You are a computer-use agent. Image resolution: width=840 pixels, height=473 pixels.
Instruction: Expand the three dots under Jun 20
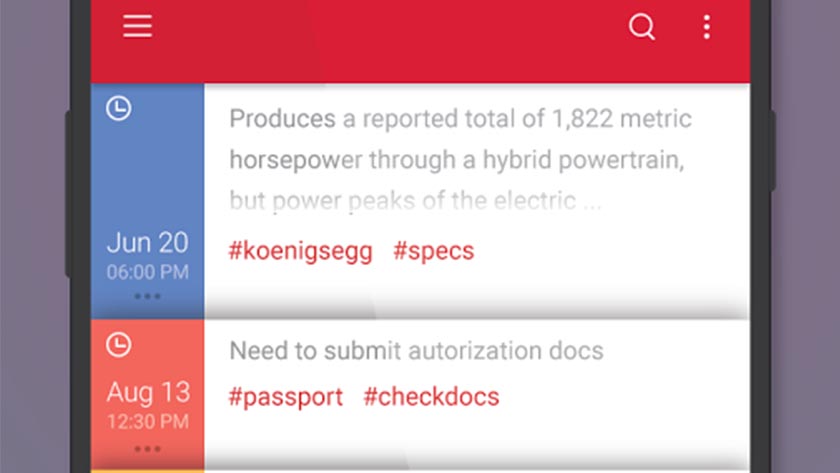147,296
